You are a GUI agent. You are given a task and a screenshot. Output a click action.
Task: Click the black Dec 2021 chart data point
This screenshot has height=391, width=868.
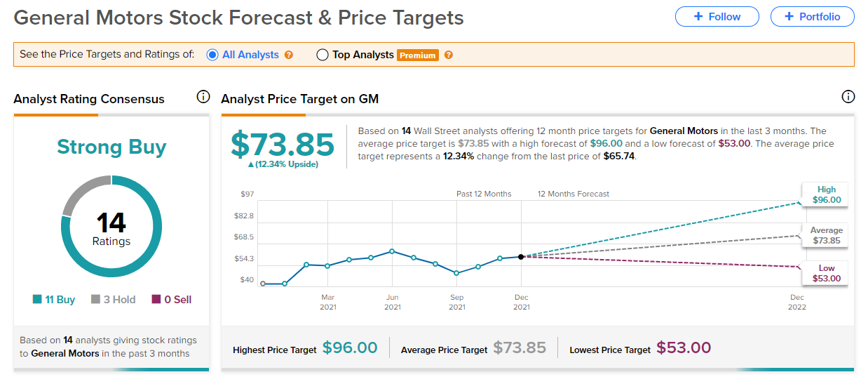[521, 257]
